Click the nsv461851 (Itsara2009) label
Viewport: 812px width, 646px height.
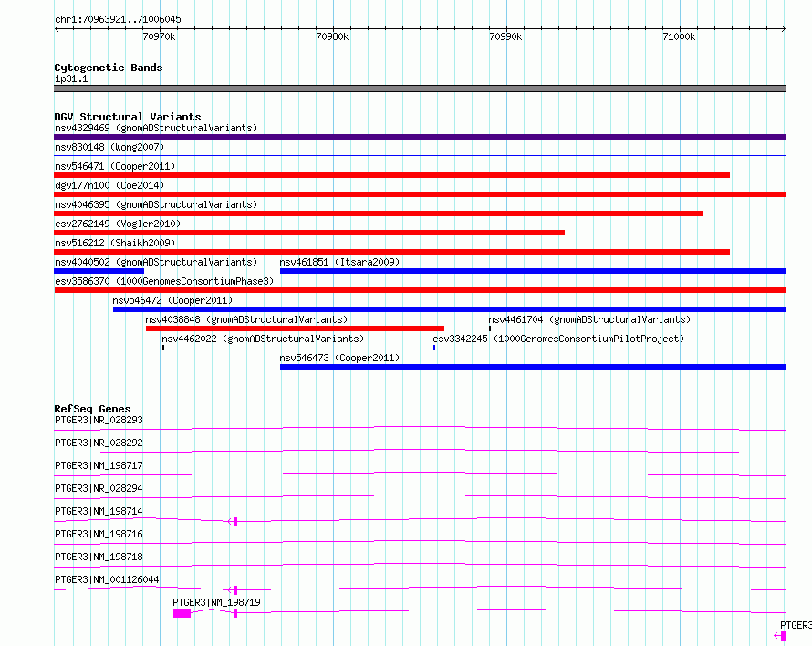339,262
